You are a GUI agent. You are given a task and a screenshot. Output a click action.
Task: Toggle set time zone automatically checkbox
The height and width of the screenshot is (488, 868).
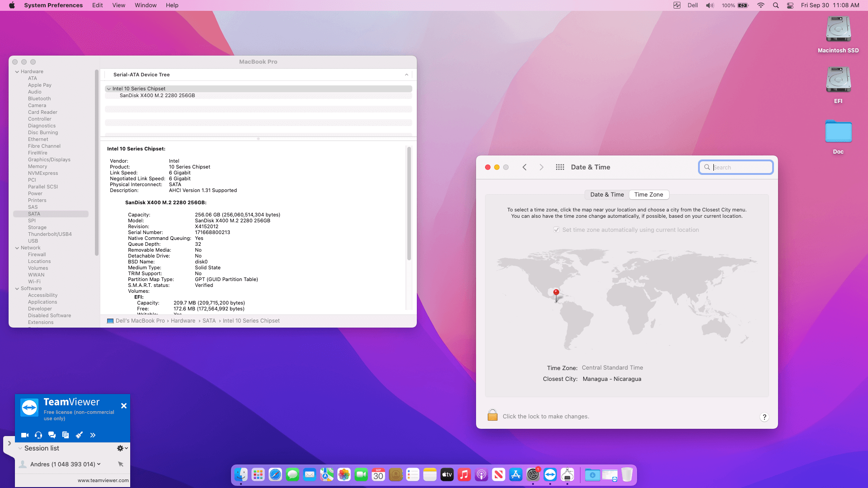(557, 230)
